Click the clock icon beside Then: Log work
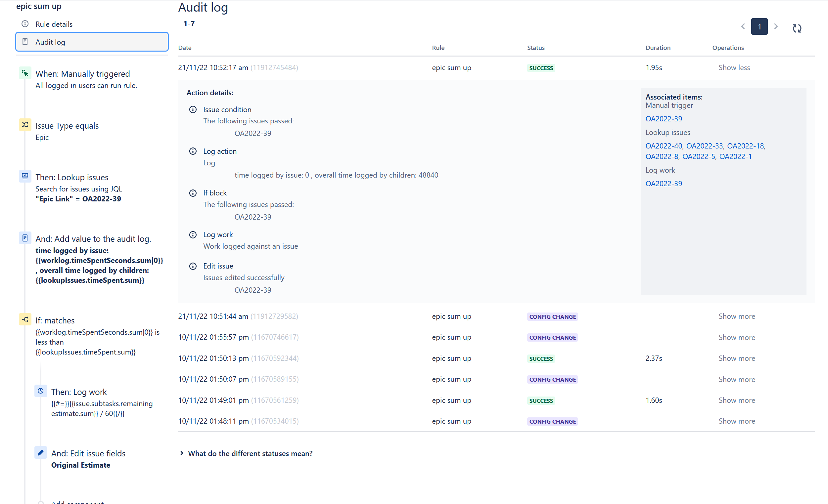 (41, 391)
